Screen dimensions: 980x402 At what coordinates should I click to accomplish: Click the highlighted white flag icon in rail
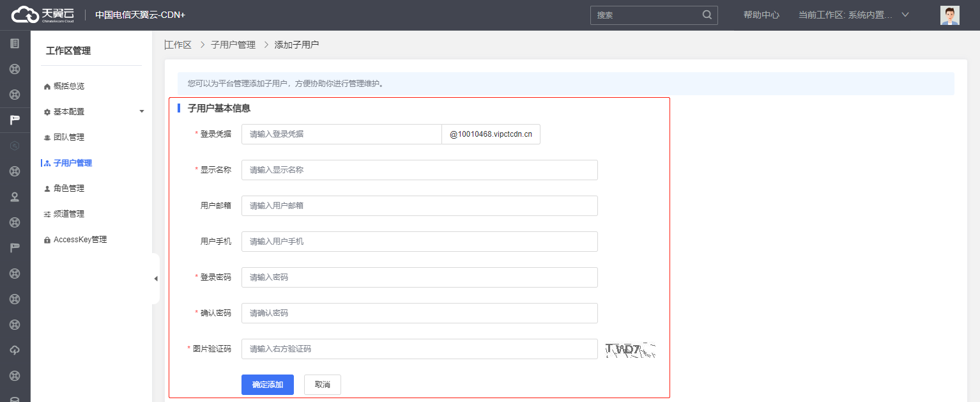[15, 120]
